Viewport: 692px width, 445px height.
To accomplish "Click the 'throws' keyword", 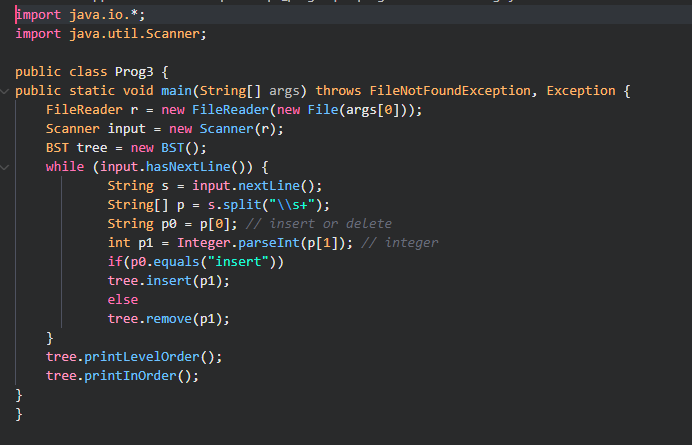I will pyautogui.click(x=338, y=91).
